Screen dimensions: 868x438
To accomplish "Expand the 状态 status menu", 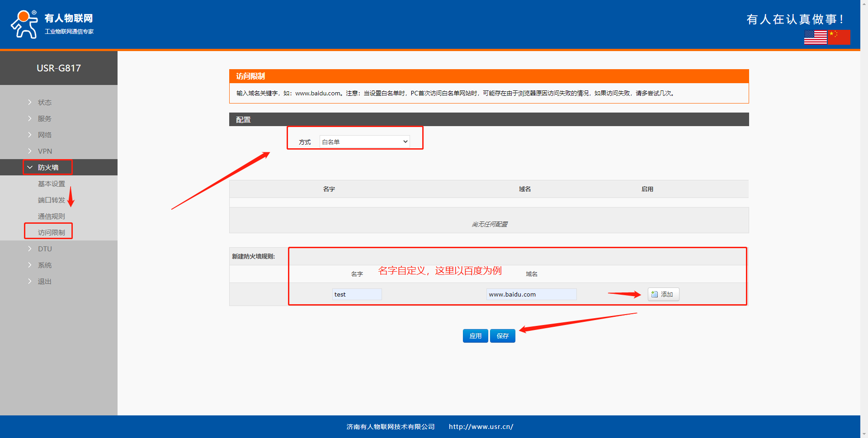I will [x=44, y=103].
